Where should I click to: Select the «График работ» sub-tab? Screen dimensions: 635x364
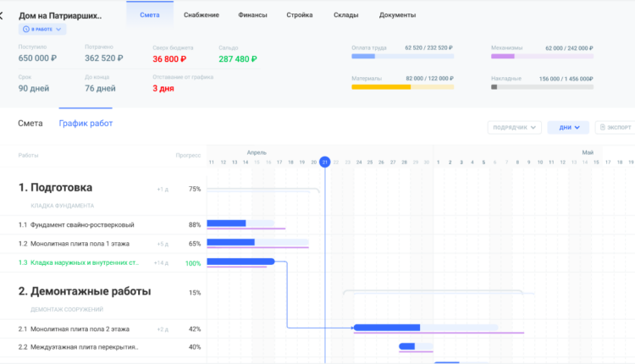(x=86, y=124)
